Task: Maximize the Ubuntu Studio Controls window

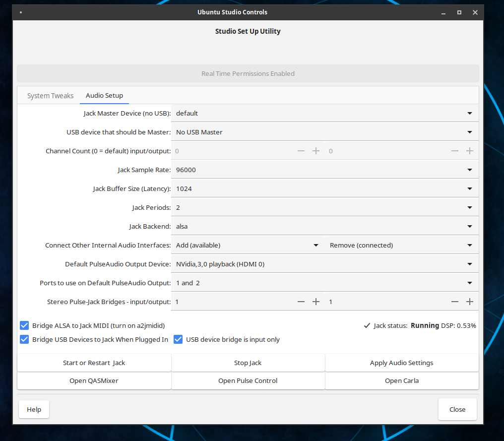Action: tap(459, 12)
